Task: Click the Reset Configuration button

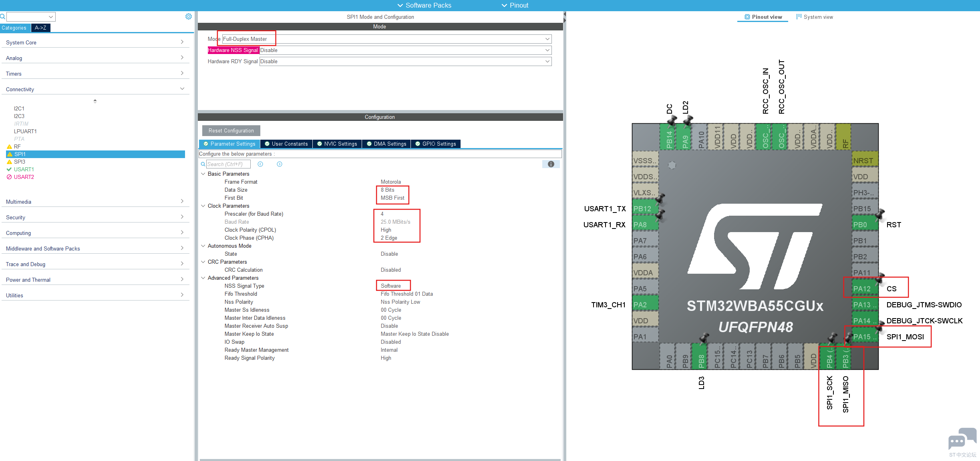Action: (231, 130)
